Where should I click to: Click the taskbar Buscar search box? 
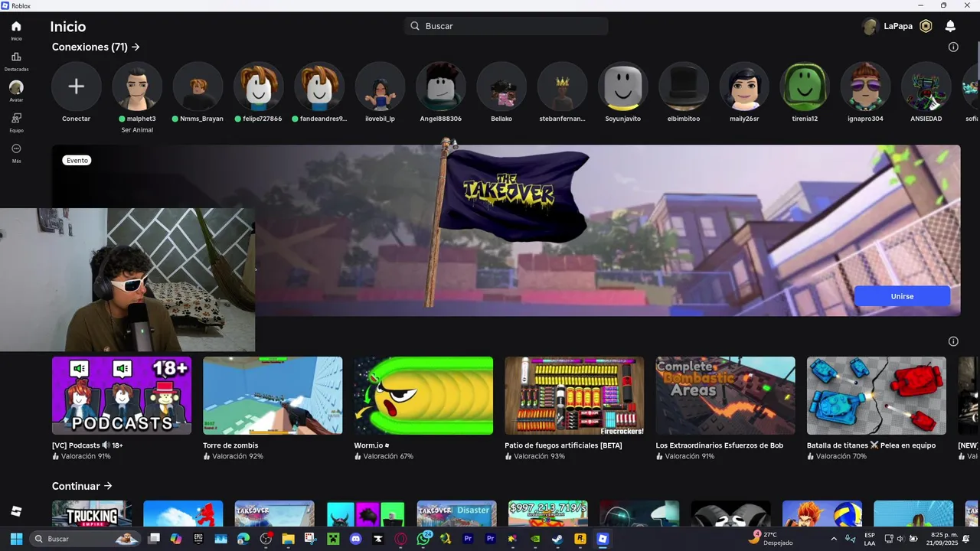[87, 539]
